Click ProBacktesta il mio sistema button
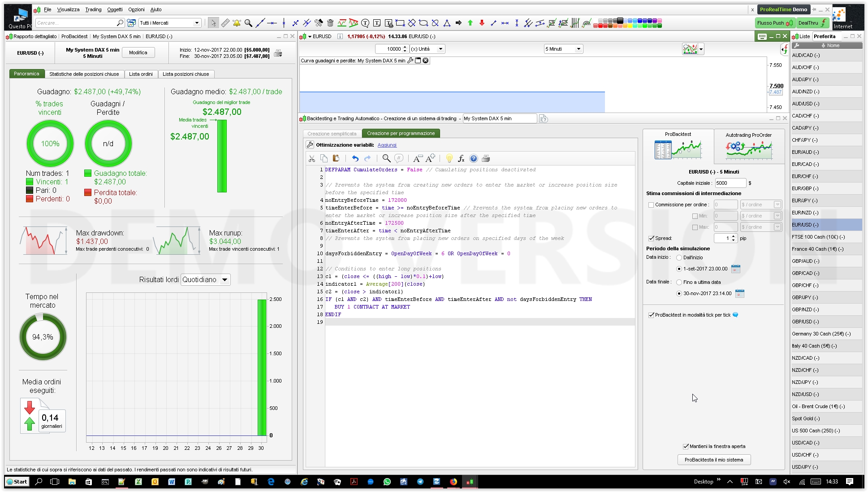Image resolution: width=868 pixels, height=492 pixels. point(713,460)
